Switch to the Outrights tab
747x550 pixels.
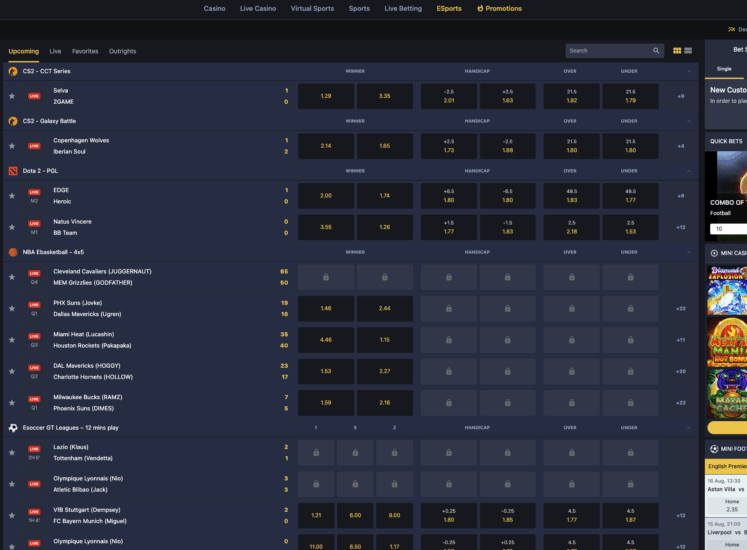coord(122,51)
